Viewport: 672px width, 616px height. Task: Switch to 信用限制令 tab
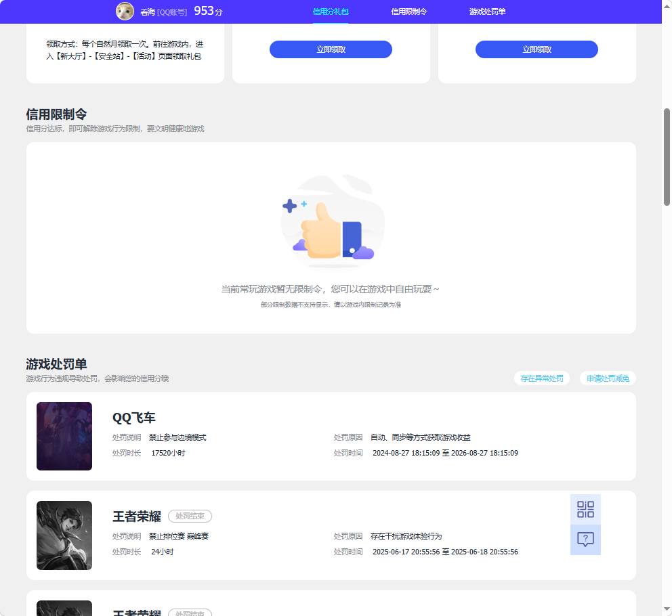pyautogui.click(x=409, y=12)
